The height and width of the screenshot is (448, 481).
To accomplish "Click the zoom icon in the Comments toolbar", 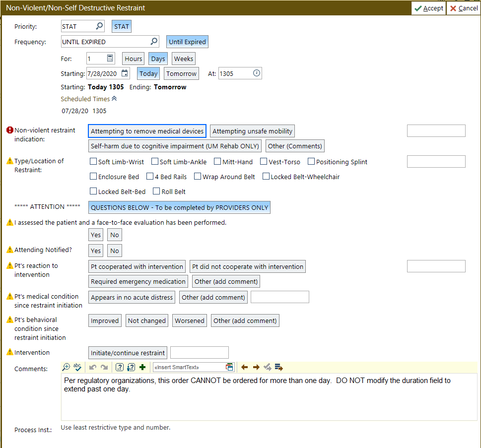I will [66, 367].
